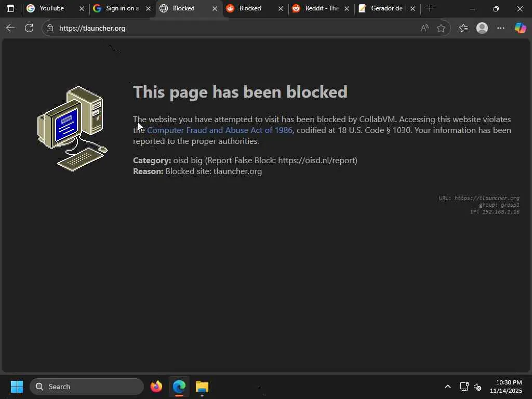The height and width of the screenshot is (399, 532).
Task: Open the Windows Start menu
Action: (17, 387)
